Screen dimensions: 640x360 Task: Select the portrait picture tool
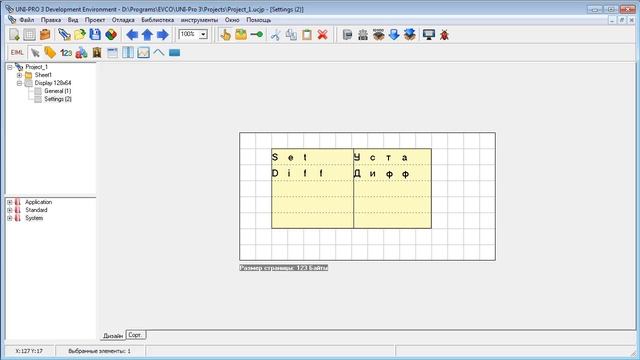pos(97,53)
